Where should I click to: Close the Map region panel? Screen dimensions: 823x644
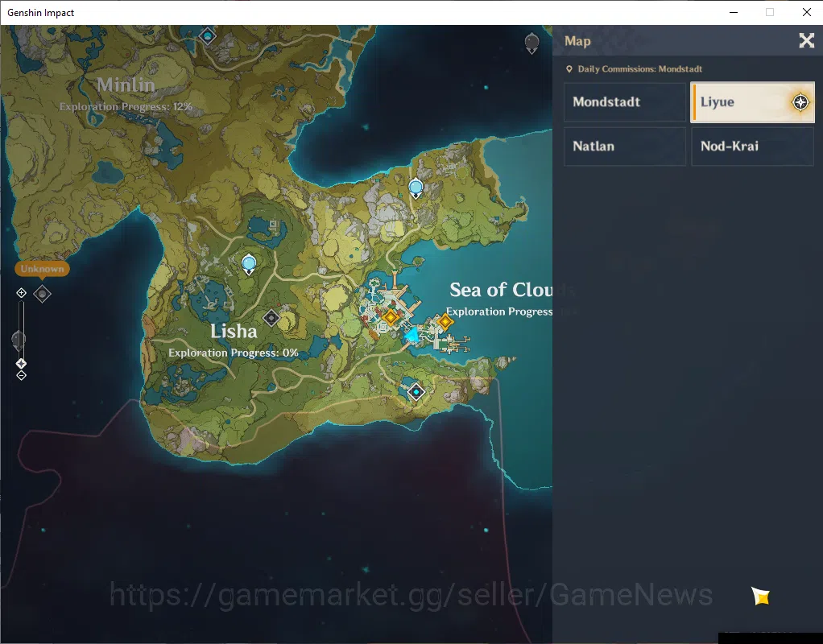click(x=806, y=40)
